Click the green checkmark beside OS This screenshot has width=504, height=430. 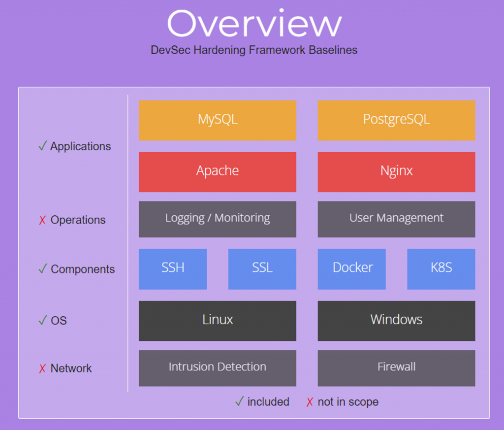43,320
